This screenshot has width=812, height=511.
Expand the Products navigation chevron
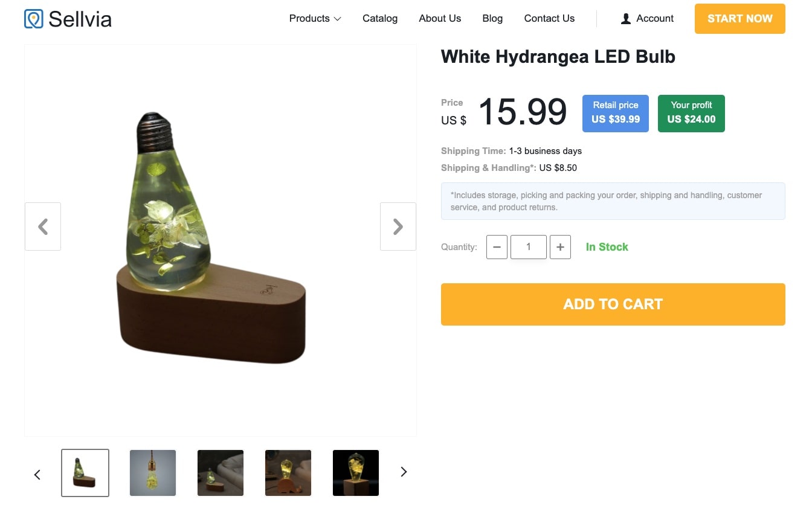[x=337, y=19]
